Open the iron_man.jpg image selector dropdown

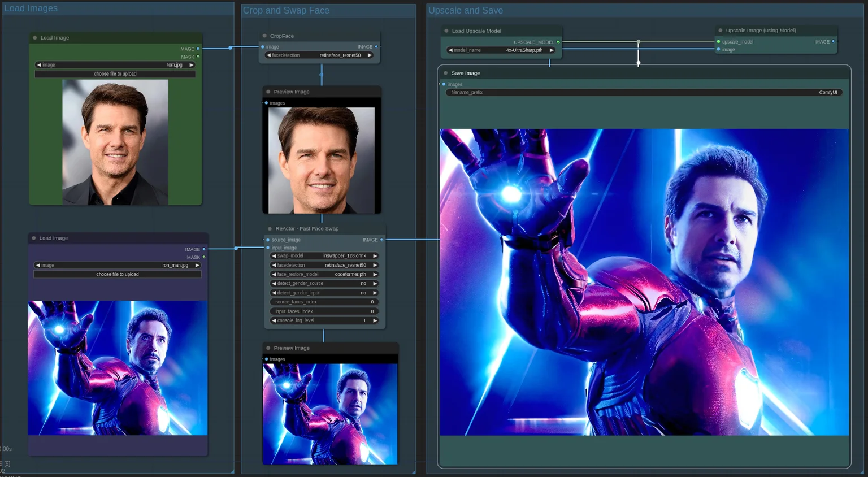click(118, 265)
